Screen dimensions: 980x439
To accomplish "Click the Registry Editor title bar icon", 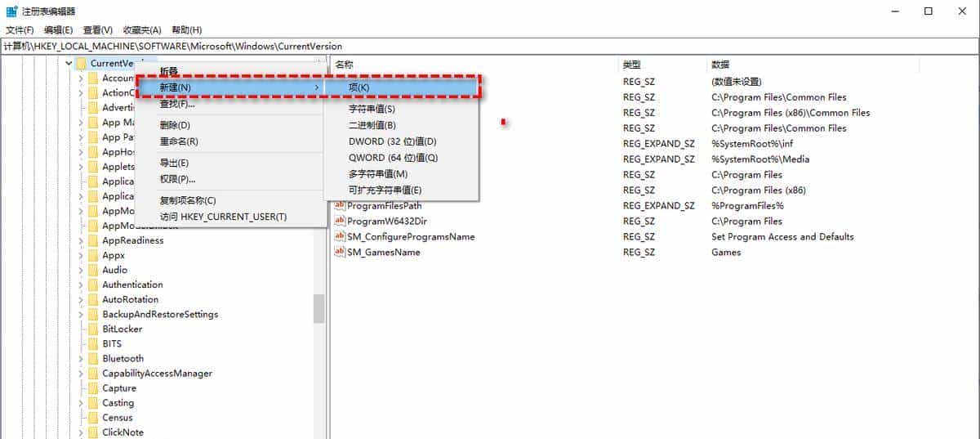I will pyautogui.click(x=11, y=11).
